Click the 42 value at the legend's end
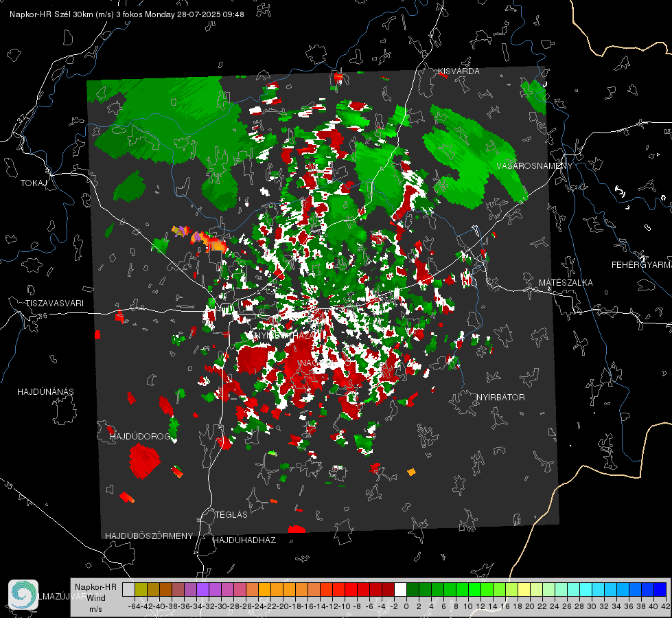672x618 pixels. click(x=666, y=606)
